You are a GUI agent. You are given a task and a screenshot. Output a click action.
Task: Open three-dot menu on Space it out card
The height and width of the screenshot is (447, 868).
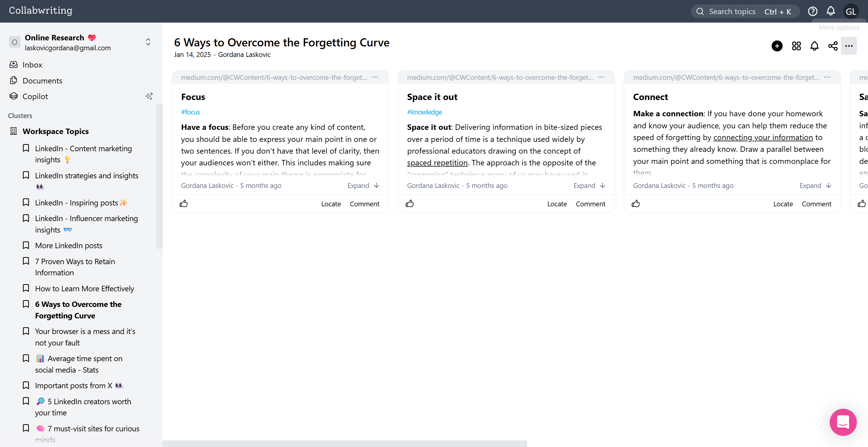pos(601,77)
